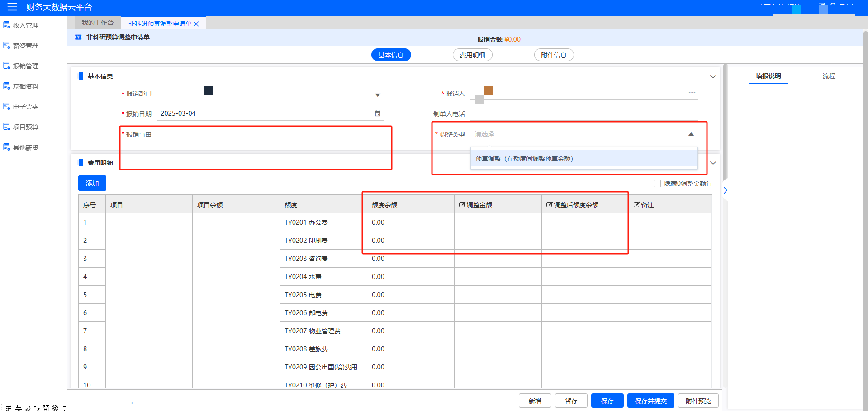The width and height of the screenshot is (868, 411).
Task: Open the hamburger menu in the header
Action: pyautogui.click(x=12, y=7)
